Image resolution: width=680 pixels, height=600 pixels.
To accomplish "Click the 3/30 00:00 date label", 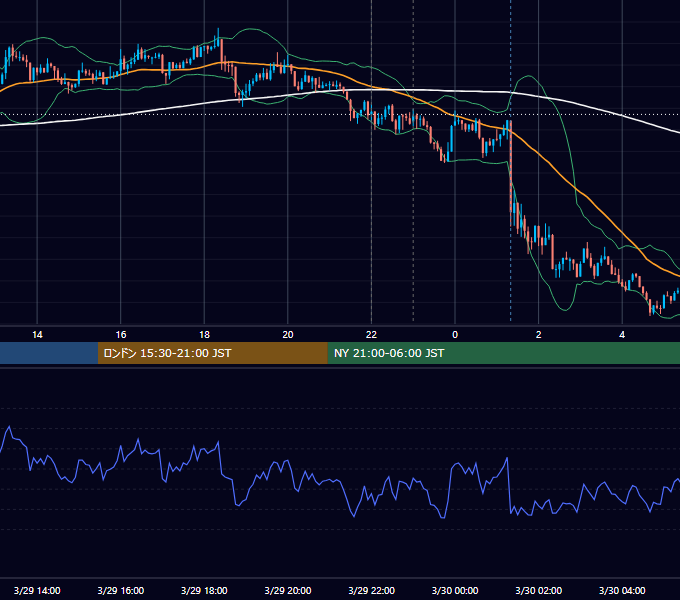I will 455,590.
